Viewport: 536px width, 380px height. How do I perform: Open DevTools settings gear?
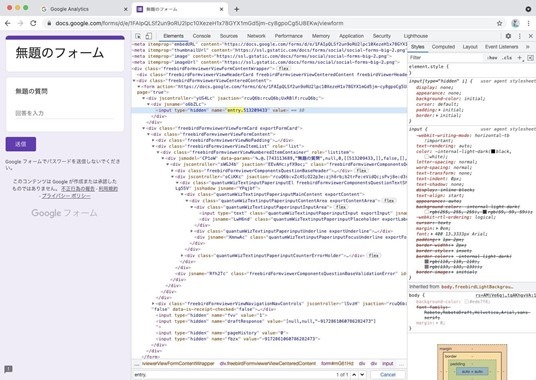[x=508, y=36]
